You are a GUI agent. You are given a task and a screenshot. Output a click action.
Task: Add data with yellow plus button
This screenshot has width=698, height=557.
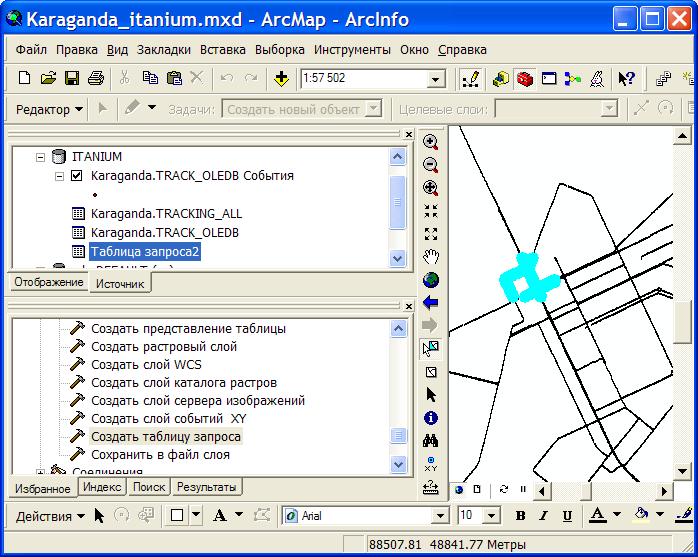[x=281, y=79]
